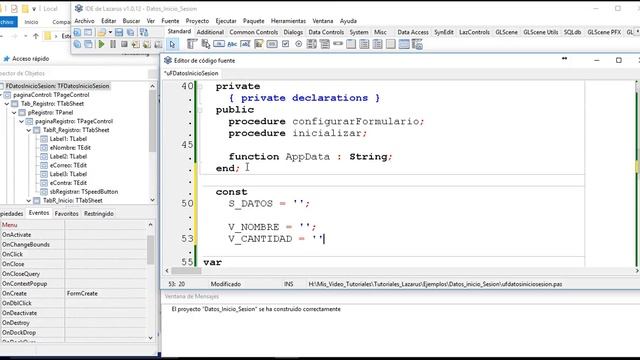Pick the TToggleBox component icon
Screen dimensions: 640x360
pyautogui.click(x=272, y=44)
